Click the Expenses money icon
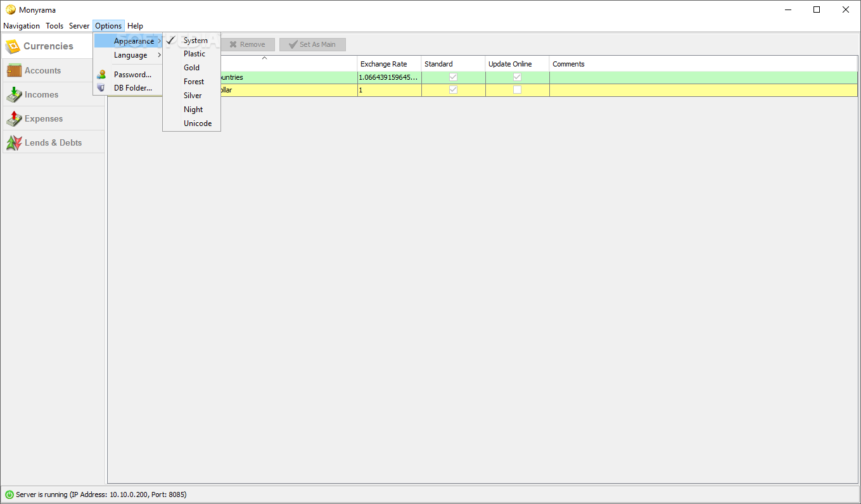Image resolution: width=861 pixels, height=504 pixels. point(14,118)
